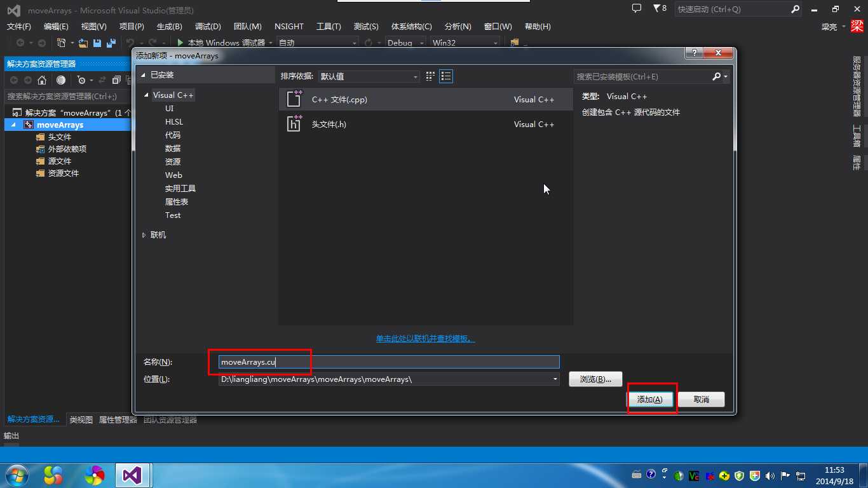Click the search installed templates field

pyautogui.click(x=642, y=76)
